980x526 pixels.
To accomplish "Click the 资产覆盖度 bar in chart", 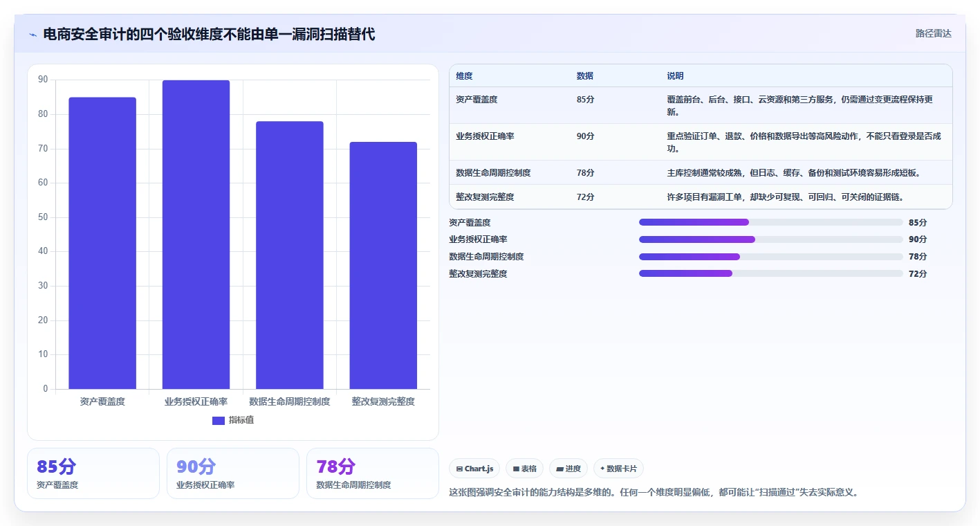I will pyautogui.click(x=102, y=243).
